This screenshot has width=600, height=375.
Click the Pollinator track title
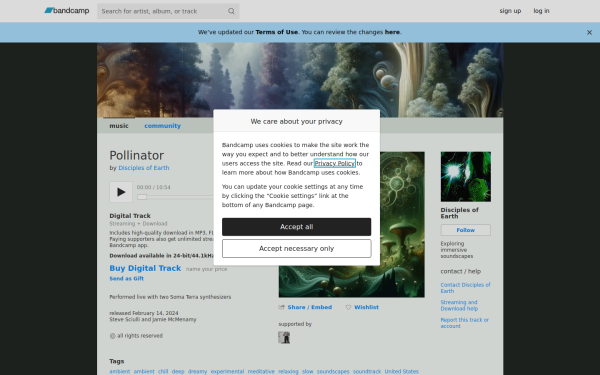137,155
